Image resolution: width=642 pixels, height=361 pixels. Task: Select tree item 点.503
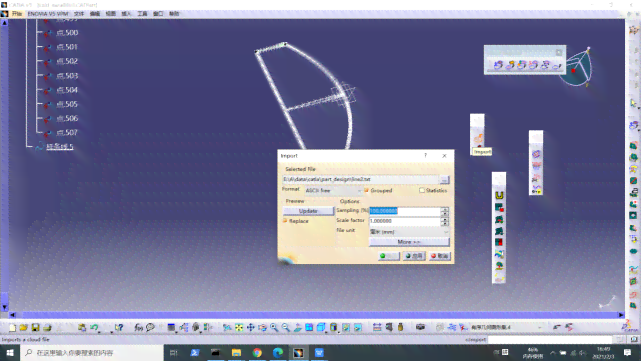point(67,76)
